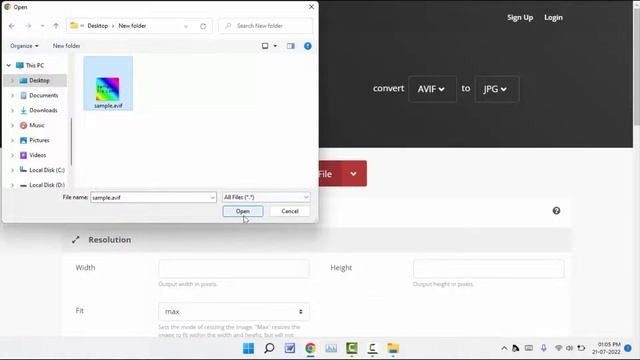The image size is (640, 360).
Task: Click New folder in address breadcrumb
Action: [132, 26]
